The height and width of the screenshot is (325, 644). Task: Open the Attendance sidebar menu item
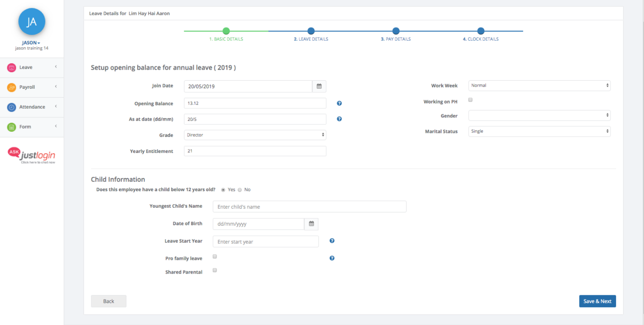pos(32,107)
